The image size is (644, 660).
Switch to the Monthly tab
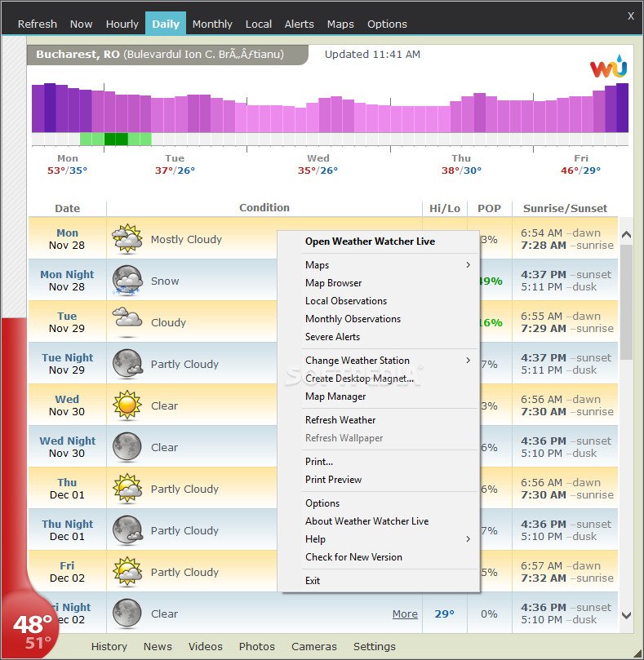click(212, 24)
